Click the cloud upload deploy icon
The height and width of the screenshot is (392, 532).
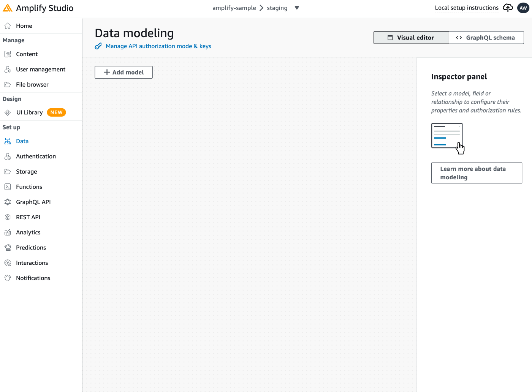pos(508,8)
